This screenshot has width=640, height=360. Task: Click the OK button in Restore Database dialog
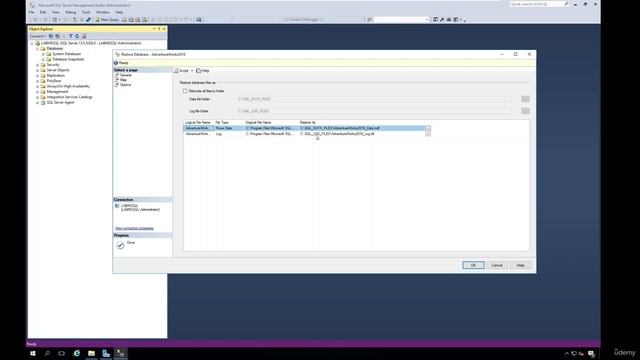coord(473,265)
